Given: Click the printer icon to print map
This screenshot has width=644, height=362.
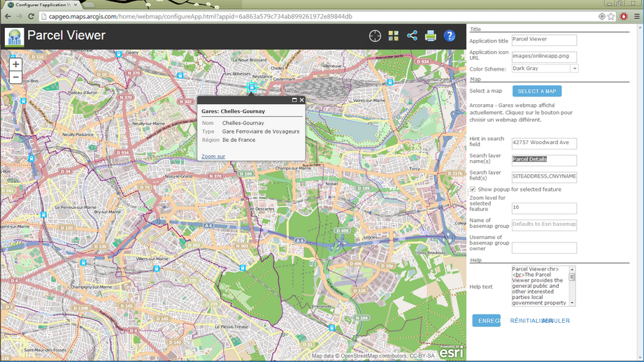Looking at the screenshot, I should click(x=431, y=36).
